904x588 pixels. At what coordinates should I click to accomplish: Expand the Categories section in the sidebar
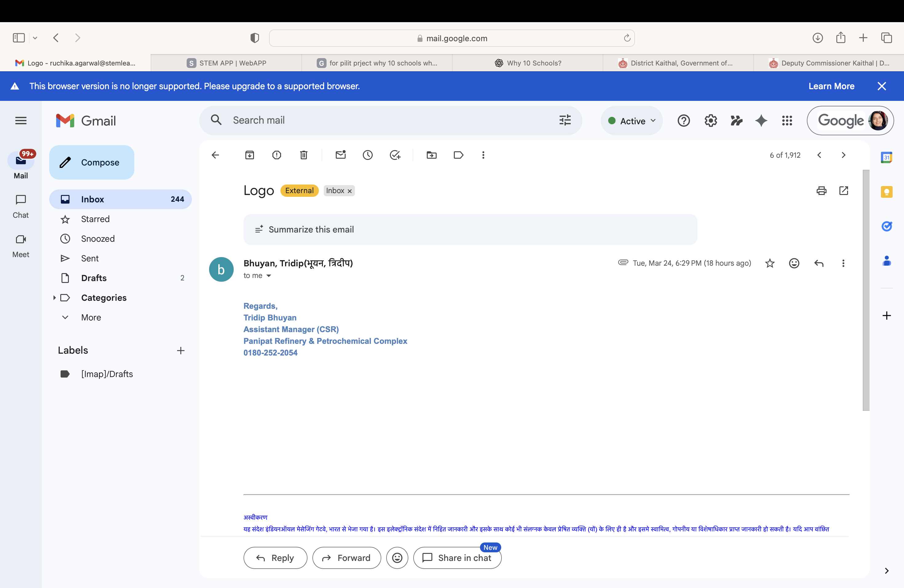54,298
